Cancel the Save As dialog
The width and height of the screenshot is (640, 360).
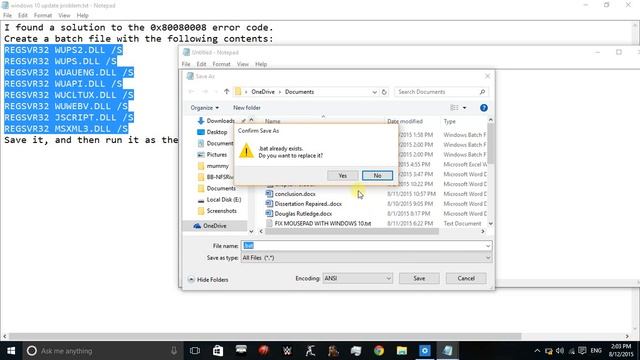[466, 278]
